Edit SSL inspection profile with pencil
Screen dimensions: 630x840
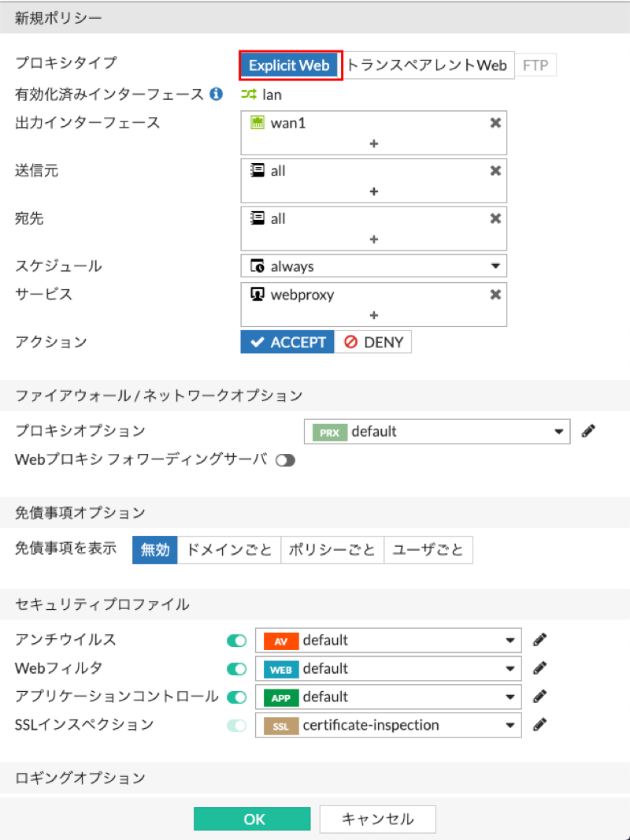pos(539,725)
